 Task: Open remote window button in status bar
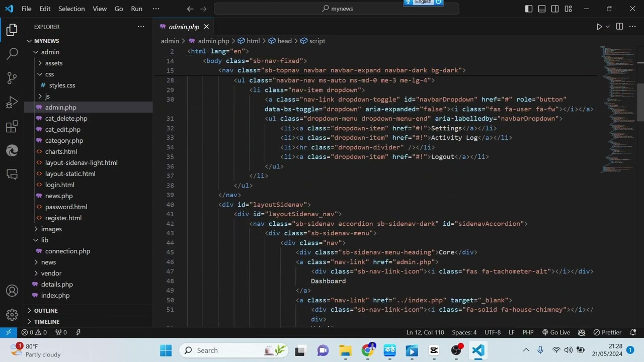pos(9,332)
